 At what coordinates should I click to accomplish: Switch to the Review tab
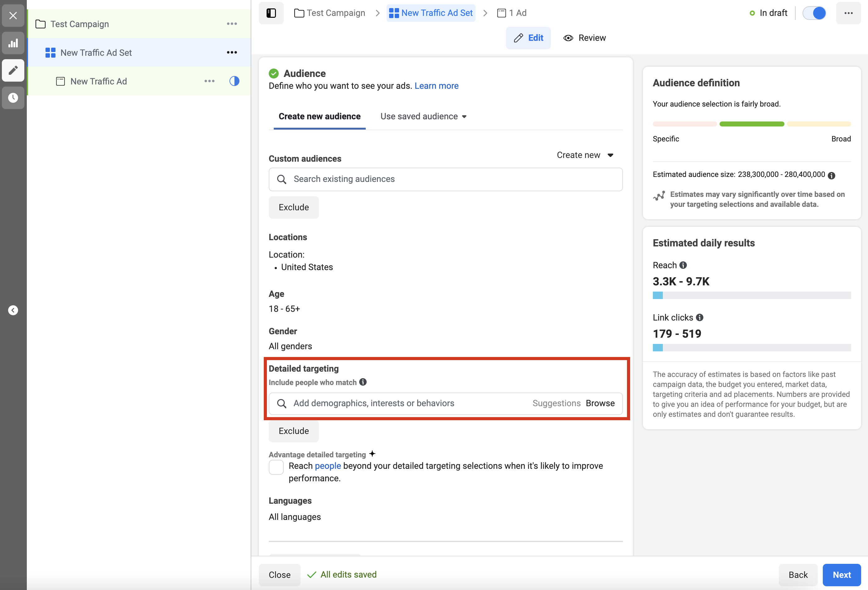click(585, 38)
